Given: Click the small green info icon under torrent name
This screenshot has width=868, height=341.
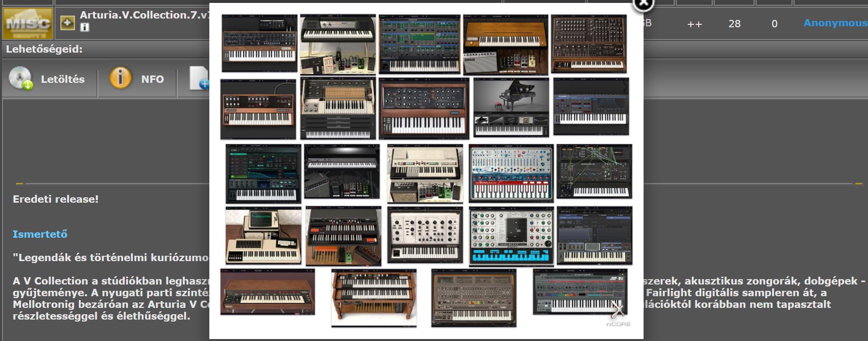Looking at the screenshot, I should click(85, 28).
